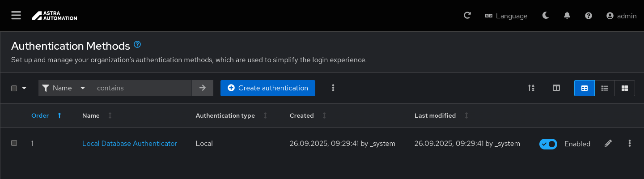This screenshot has height=179, width=644.
Task: Open the help question mark icon in header
Action: (589, 16)
